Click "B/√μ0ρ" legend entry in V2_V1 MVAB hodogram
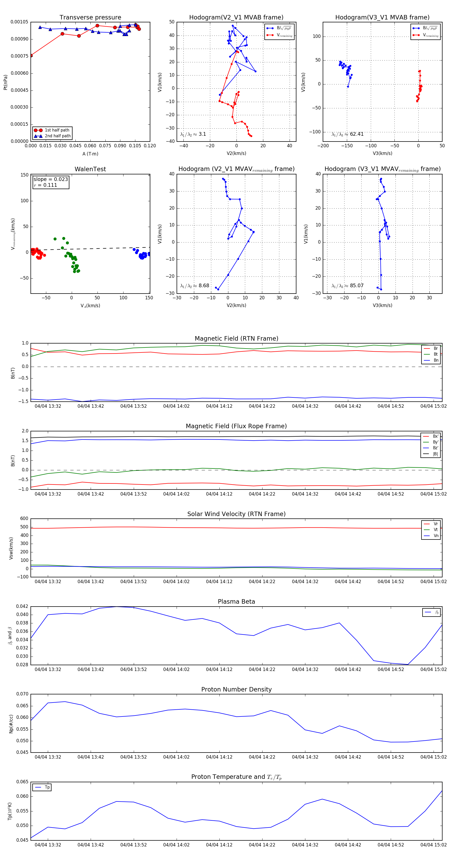The width and height of the screenshot is (473, 868). 279,28
